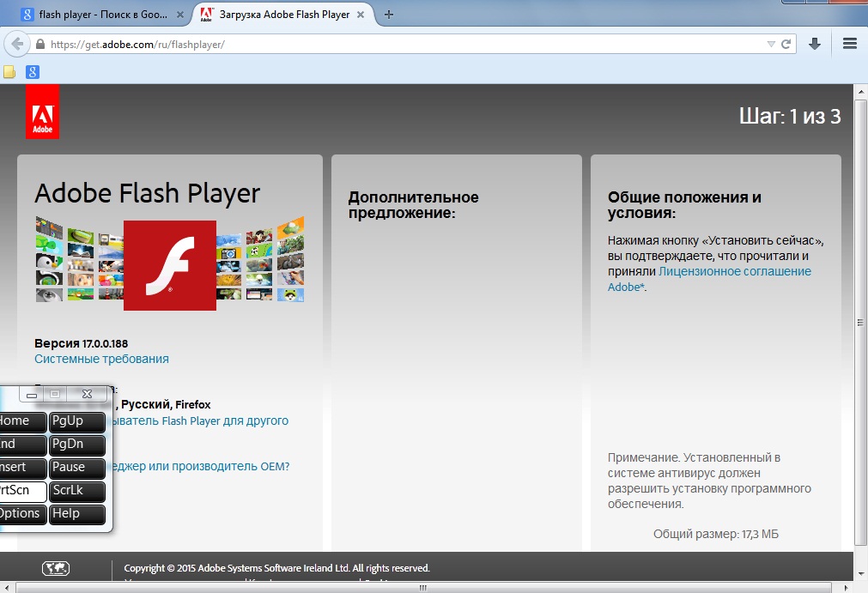The image size is (868, 593).
Task: Open the yellow folder bookmark
Action: tap(9, 72)
